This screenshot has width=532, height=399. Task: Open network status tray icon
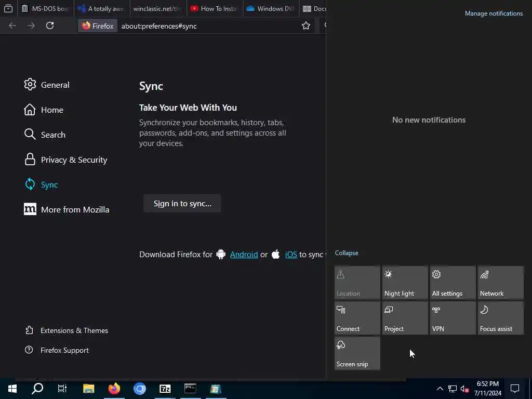(x=453, y=389)
